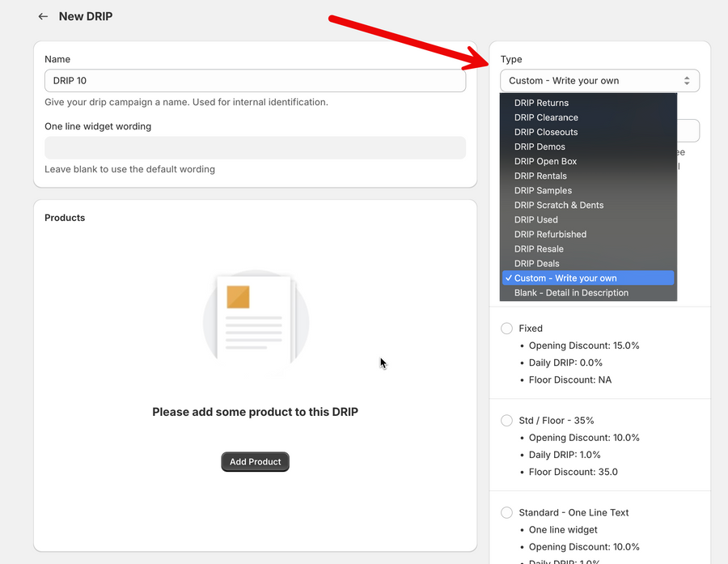Pick Custom - Write your own option
Screen dimensions: 728x564
click(x=565, y=278)
